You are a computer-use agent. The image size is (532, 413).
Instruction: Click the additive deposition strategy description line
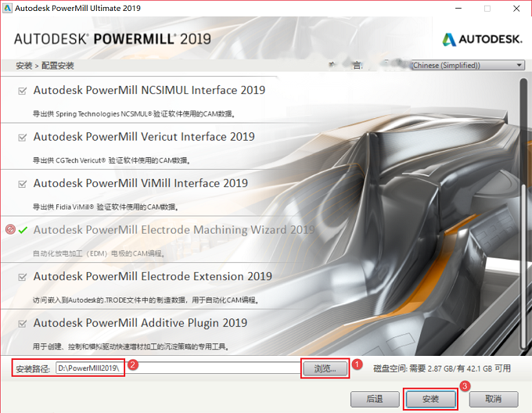pyautogui.click(x=131, y=347)
